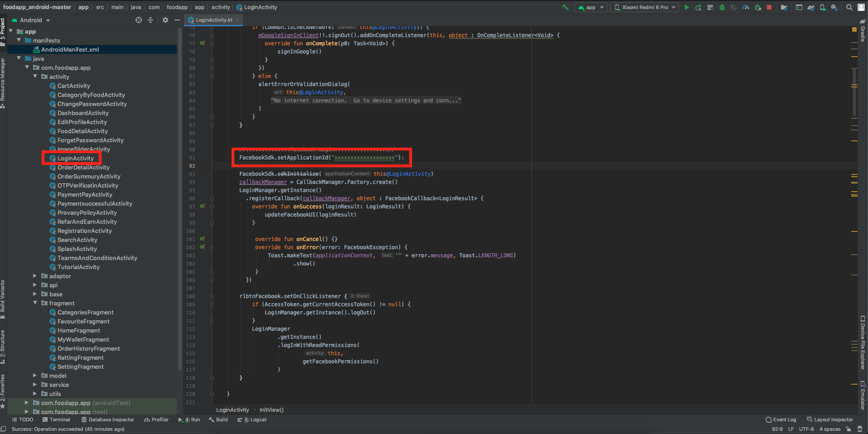Open the app run configuration dropdown
This screenshot has width=868, height=434.
click(591, 7)
